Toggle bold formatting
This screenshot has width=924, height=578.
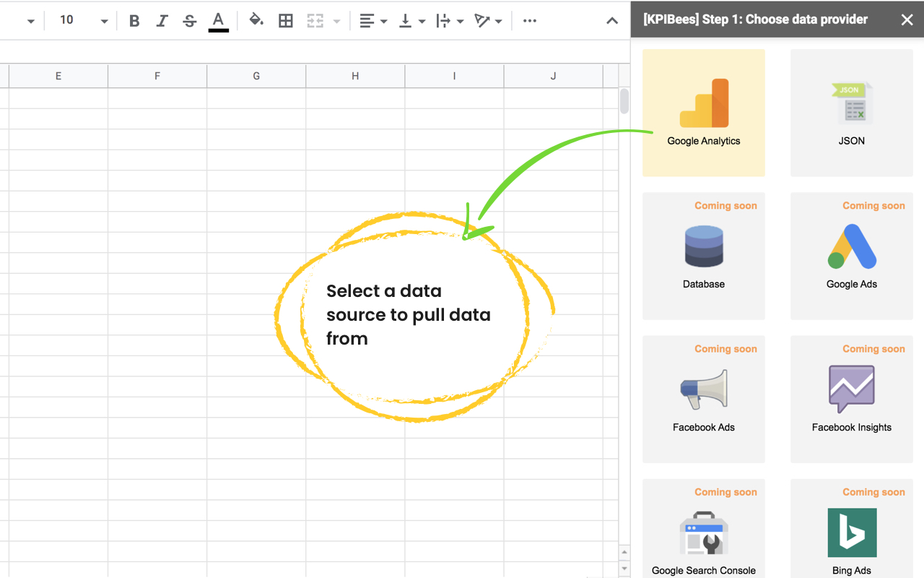pos(134,21)
